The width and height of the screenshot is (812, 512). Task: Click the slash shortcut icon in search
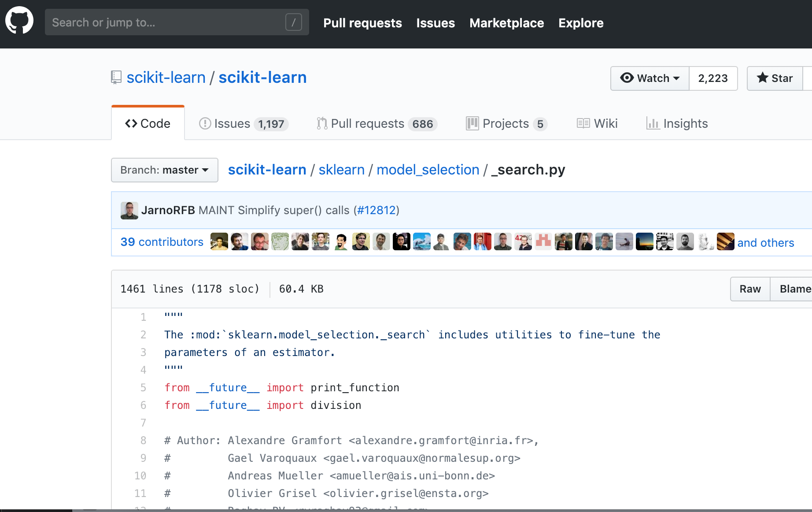coord(293,22)
